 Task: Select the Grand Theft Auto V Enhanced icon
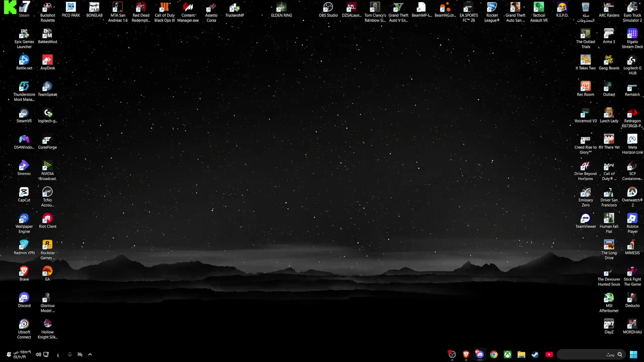click(x=398, y=12)
